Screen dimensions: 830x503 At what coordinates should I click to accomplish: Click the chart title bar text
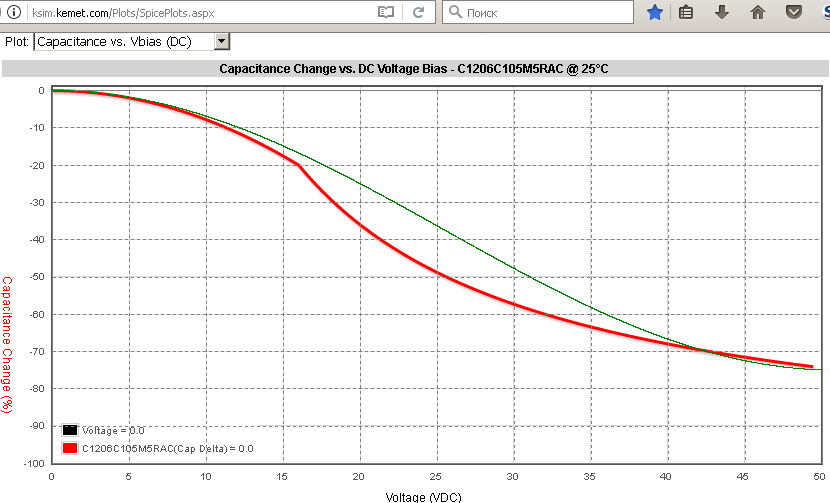[414, 69]
